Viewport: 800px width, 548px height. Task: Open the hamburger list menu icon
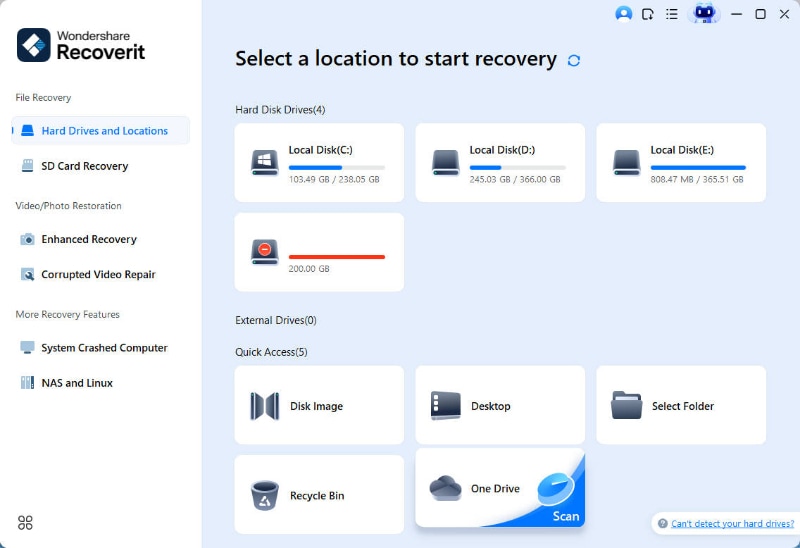point(672,14)
